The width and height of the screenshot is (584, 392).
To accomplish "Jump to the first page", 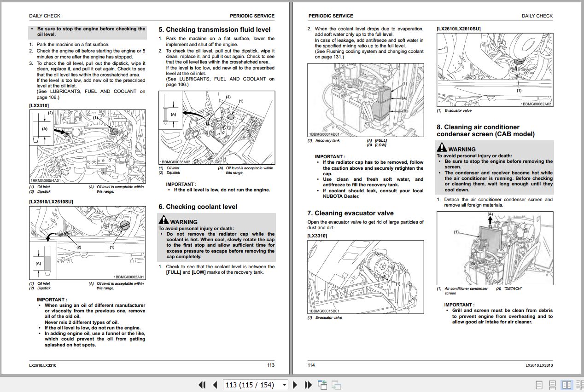I will pyautogui.click(x=202, y=385).
